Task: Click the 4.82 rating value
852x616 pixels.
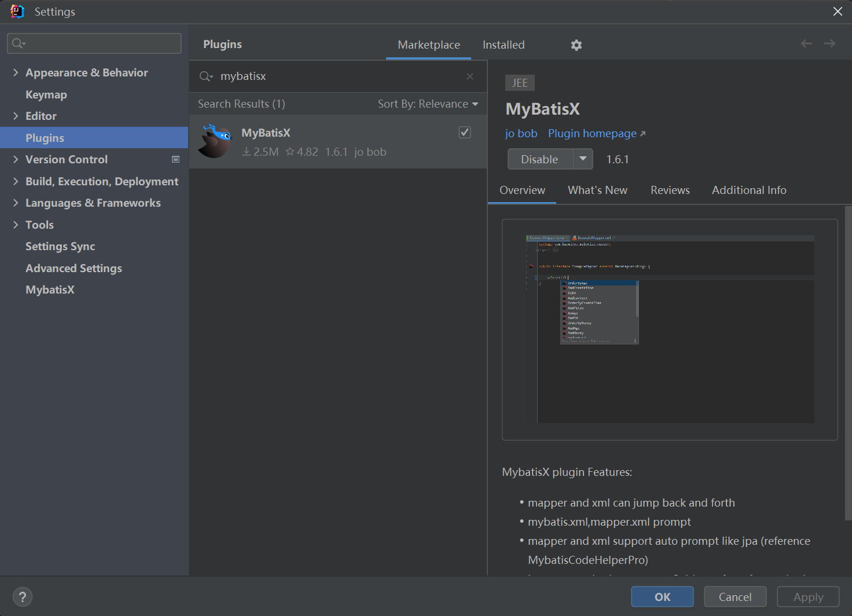Action: click(302, 152)
